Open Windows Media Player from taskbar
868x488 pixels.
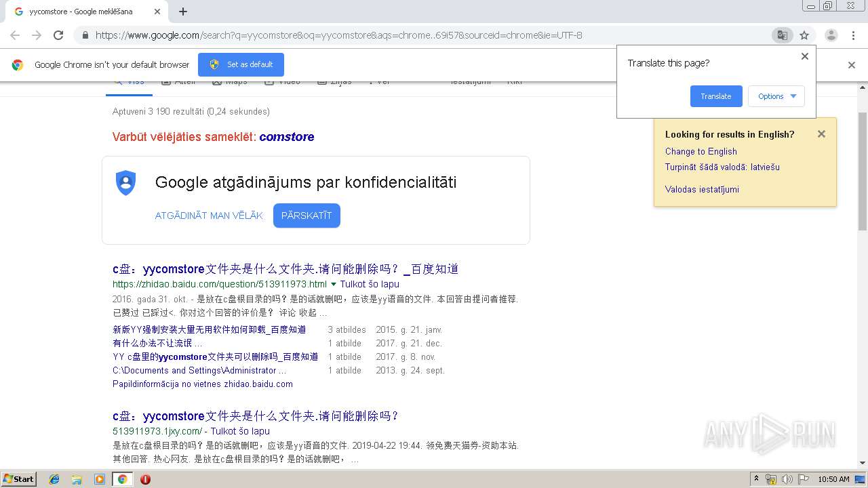point(100,479)
